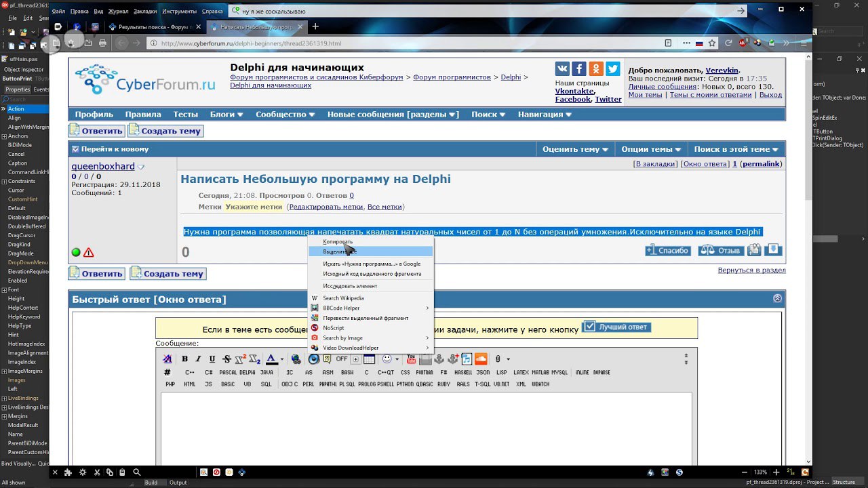
Task: Open the VKontakte social page icon
Action: pos(562,68)
